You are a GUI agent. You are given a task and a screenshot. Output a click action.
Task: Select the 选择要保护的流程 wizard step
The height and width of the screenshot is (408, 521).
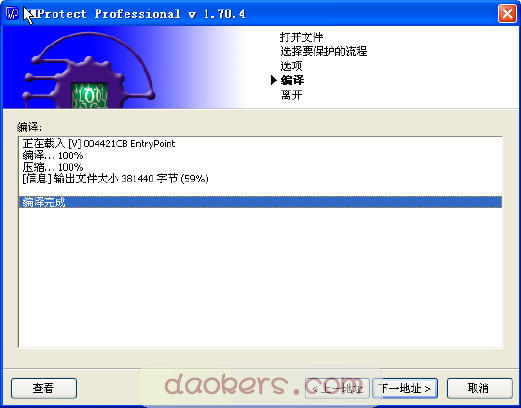pos(323,51)
